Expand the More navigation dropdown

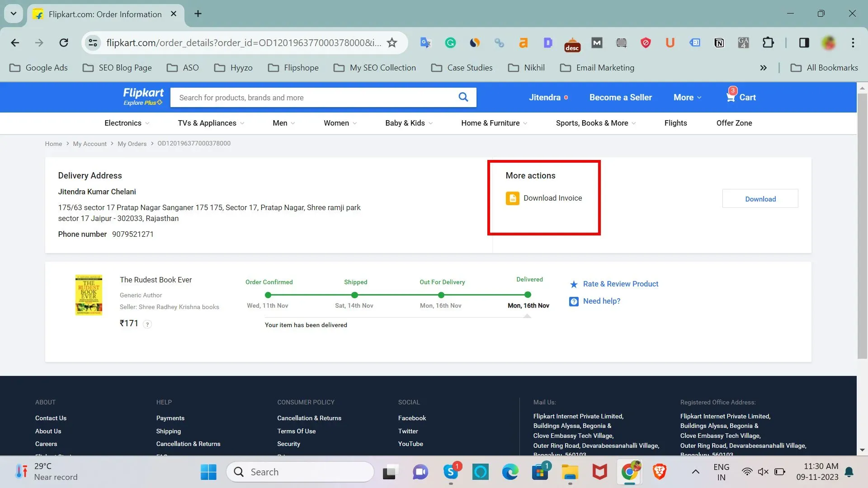pyautogui.click(x=686, y=97)
